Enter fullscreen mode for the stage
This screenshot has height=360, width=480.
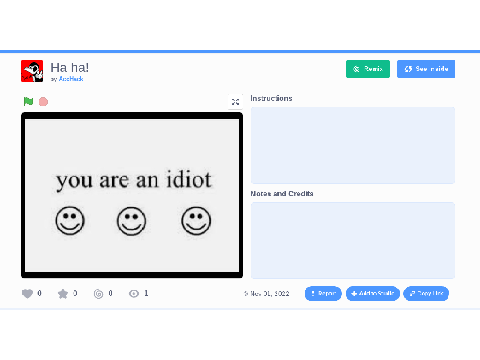click(x=235, y=102)
